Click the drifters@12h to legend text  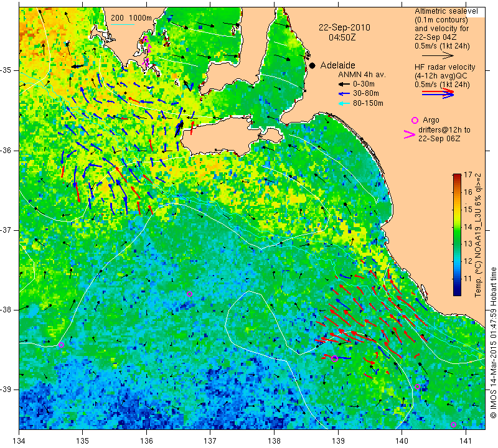(x=444, y=130)
